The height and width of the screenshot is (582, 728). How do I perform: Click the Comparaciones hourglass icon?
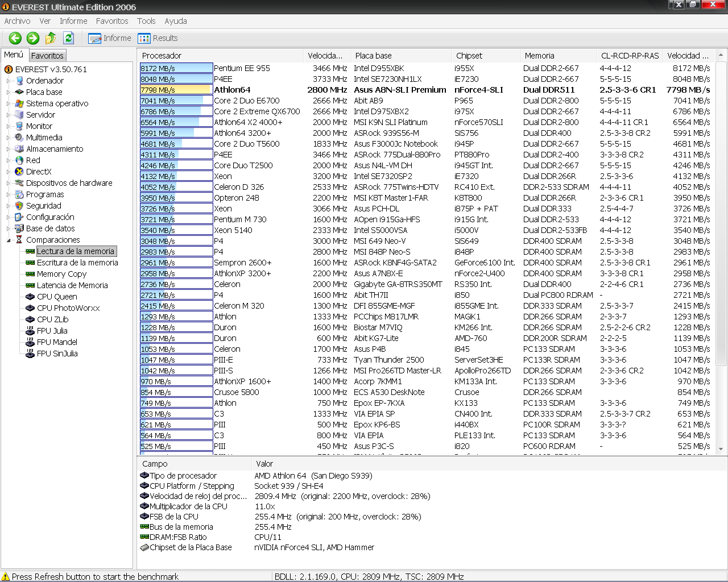(x=19, y=240)
